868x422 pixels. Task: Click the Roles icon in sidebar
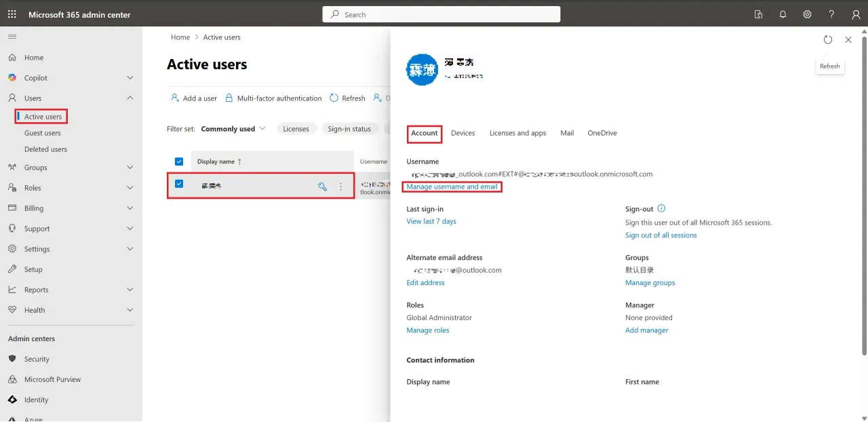(x=12, y=188)
